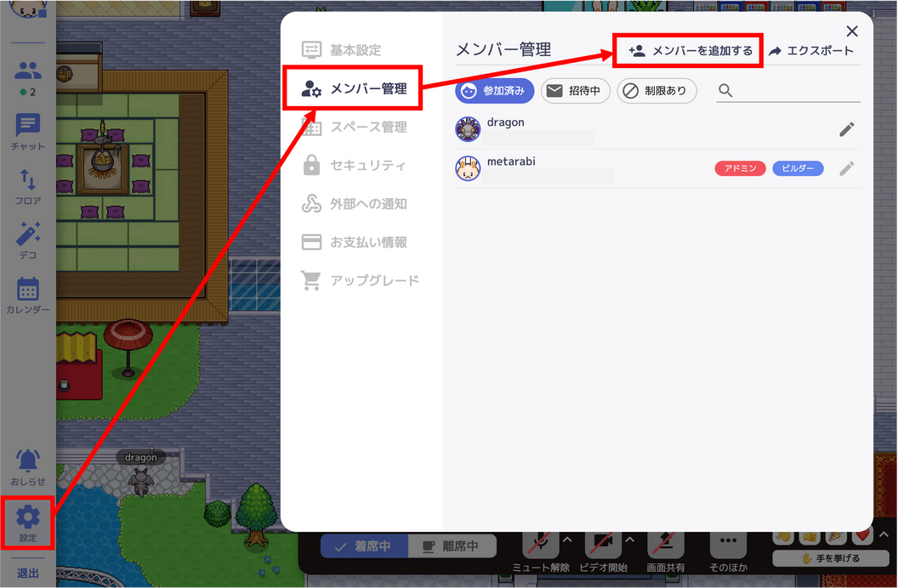Viewport: 898px width, 588px height.
Task: Click the ミュート解除 microphone icon
Action: coord(540,546)
